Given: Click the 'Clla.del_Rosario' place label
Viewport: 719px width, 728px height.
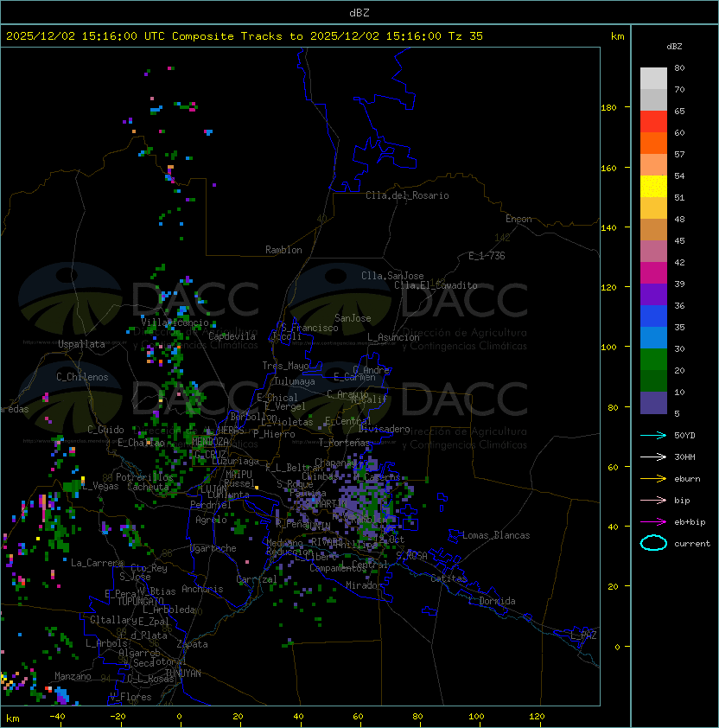Looking at the screenshot, I should (407, 195).
